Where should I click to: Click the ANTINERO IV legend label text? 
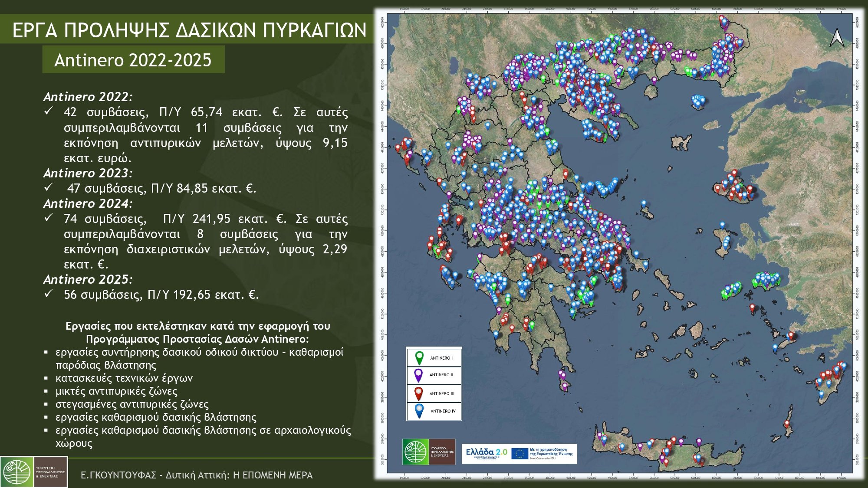[443, 411]
